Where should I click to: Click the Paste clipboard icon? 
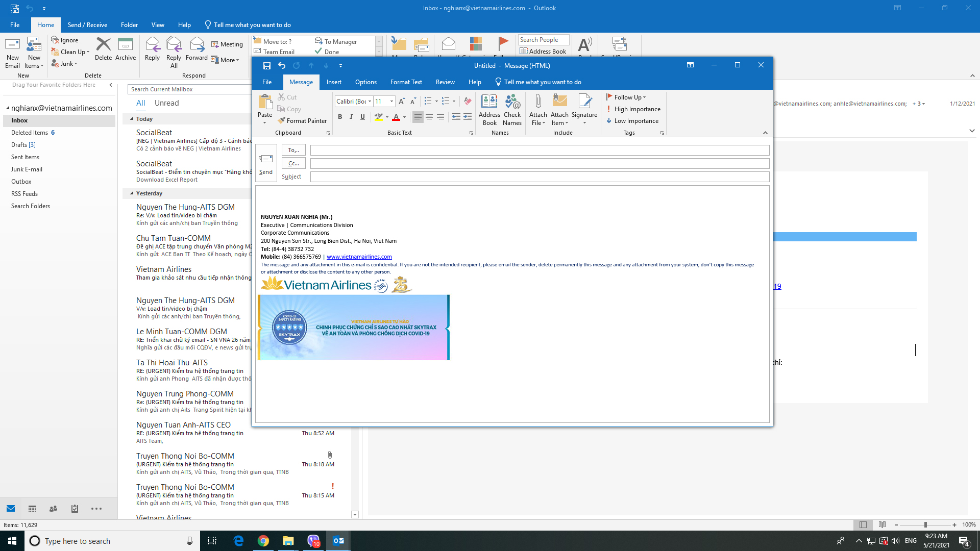coord(265,102)
